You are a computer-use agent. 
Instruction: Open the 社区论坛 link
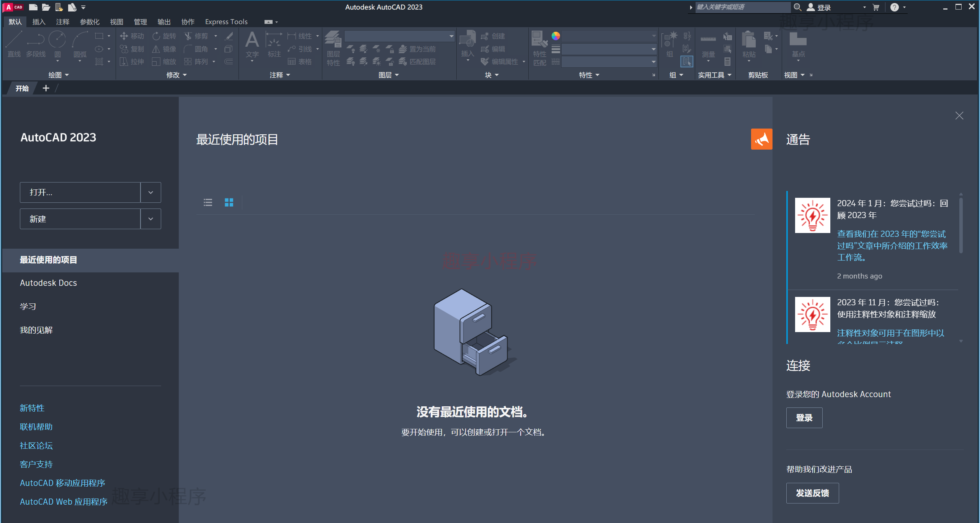[x=36, y=446]
